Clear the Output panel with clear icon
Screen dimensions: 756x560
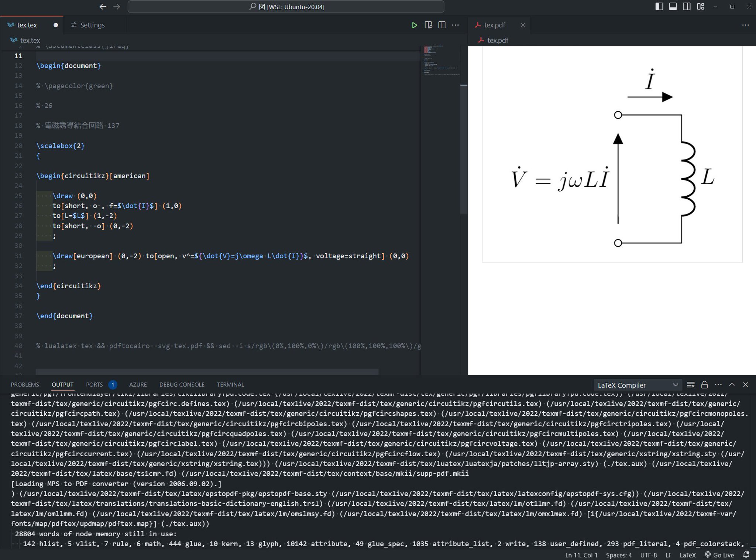[691, 385]
